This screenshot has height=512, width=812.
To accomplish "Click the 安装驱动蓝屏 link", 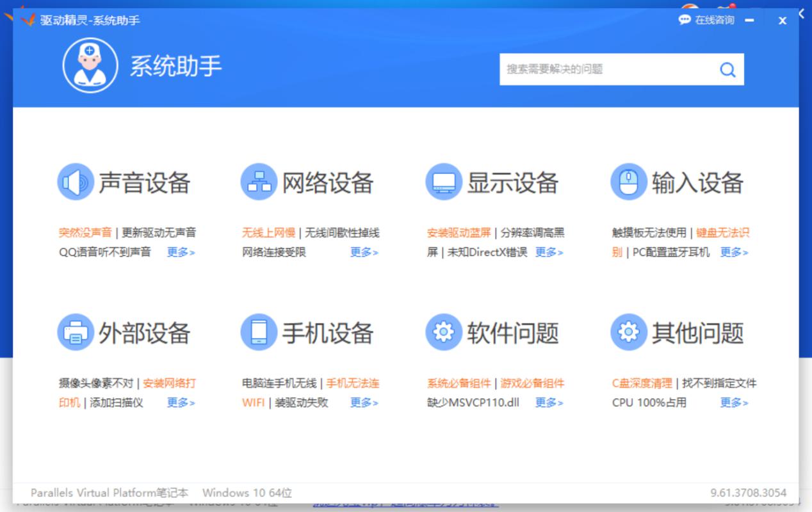I will tap(459, 232).
